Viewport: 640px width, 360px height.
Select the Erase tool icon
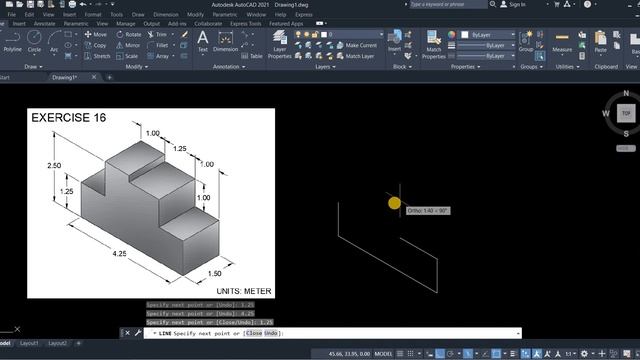click(x=184, y=35)
